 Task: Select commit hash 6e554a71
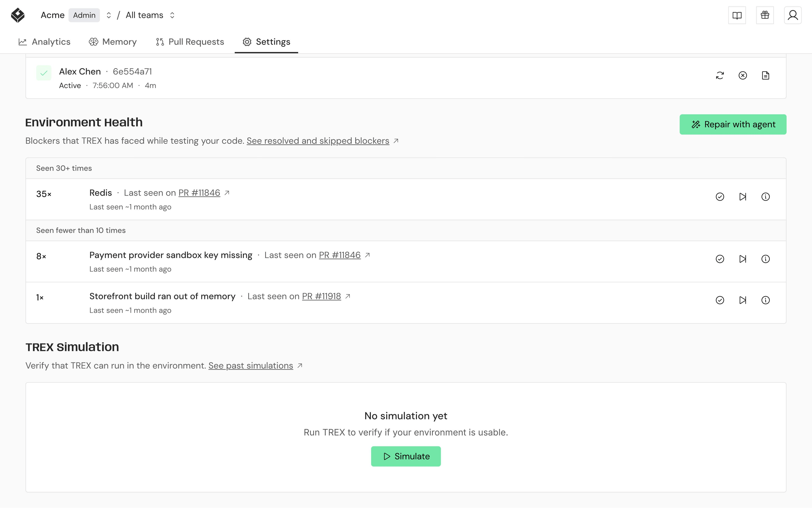(132, 72)
